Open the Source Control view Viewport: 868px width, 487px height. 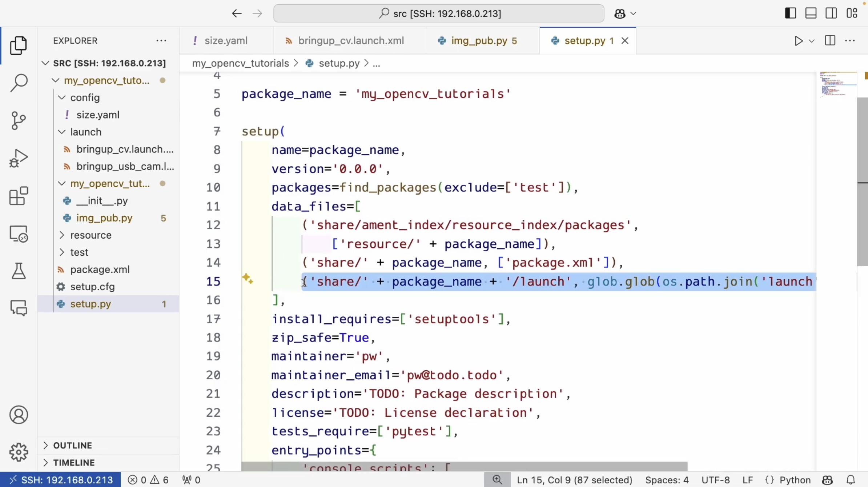tap(18, 121)
